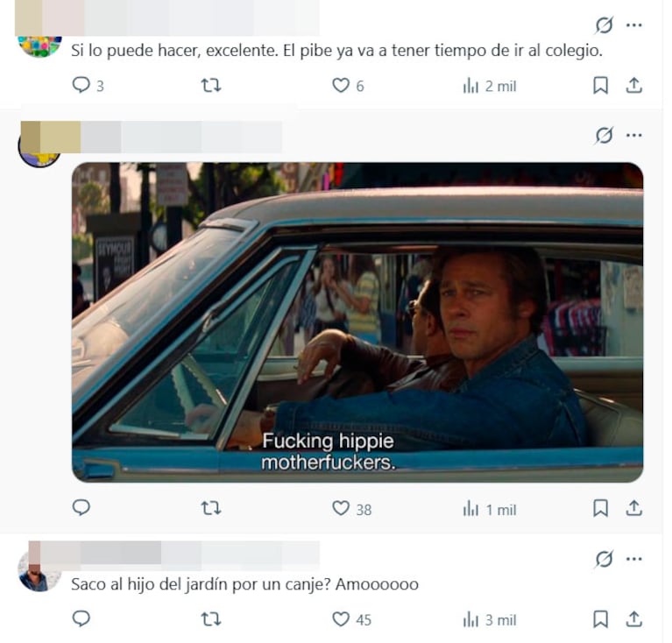Reply to the movie meme tweet
This screenshot has width=672, height=643.
[x=81, y=508]
